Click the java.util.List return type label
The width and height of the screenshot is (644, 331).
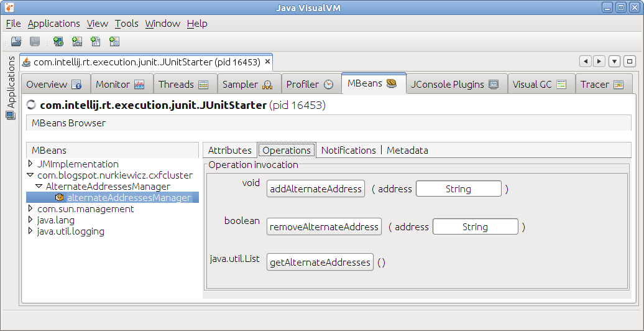point(234,259)
